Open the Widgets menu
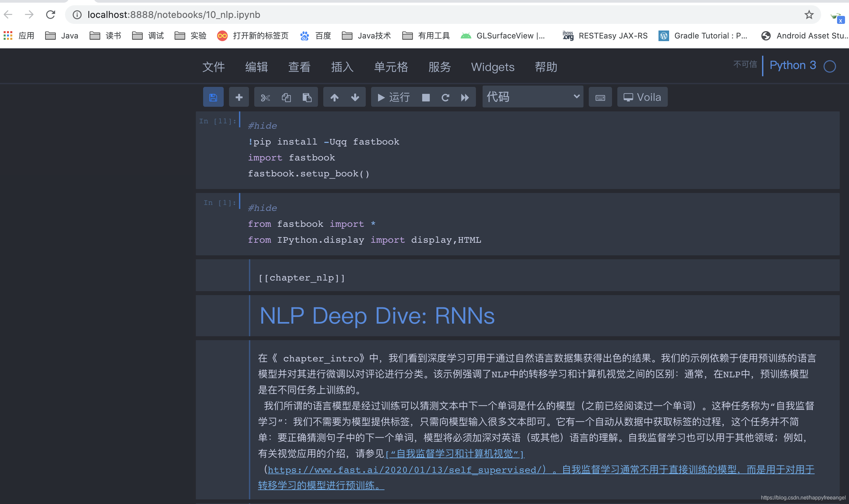 [493, 67]
